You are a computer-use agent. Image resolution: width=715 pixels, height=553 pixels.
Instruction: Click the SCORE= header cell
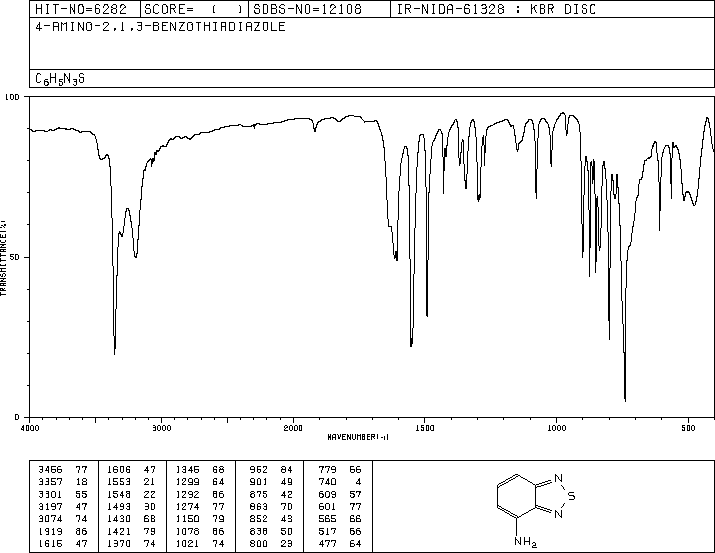[x=194, y=9]
